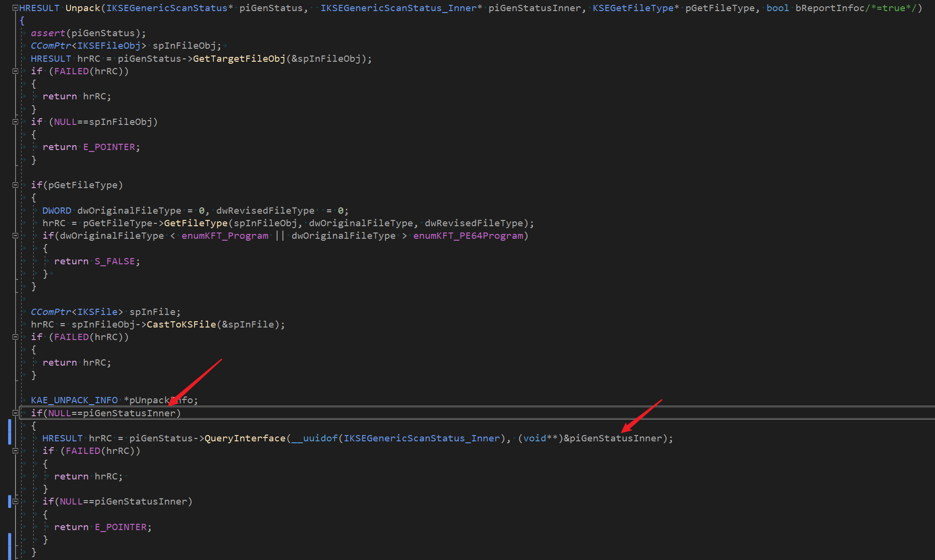
Task: Click the __uuidof keyword
Action: [315, 438]
